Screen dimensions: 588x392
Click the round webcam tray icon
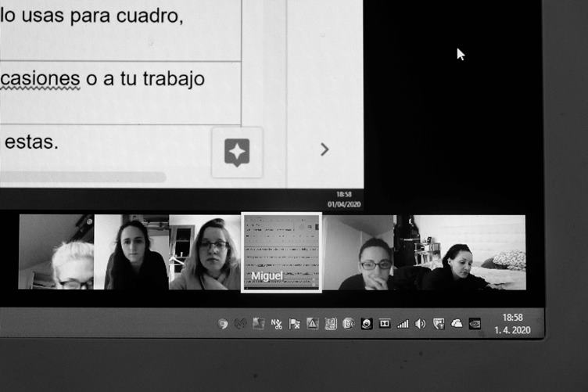367,323
